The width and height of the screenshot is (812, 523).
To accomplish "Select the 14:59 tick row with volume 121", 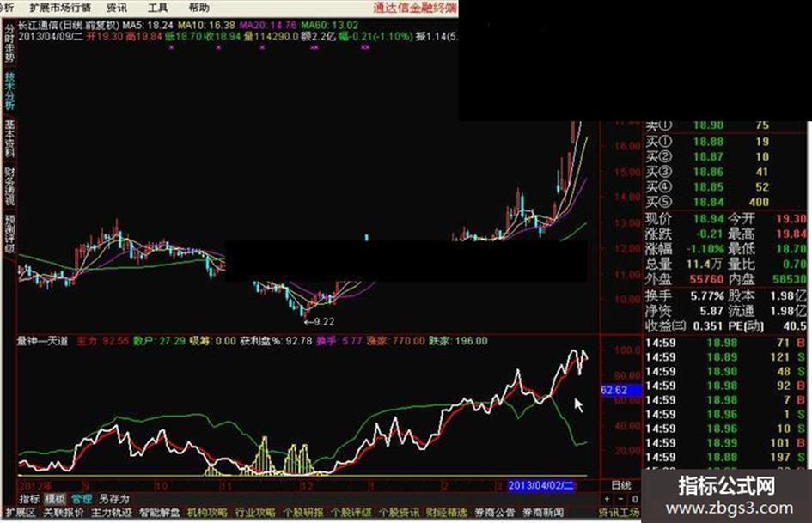I will pyautogui.click(x=725, y=356).
